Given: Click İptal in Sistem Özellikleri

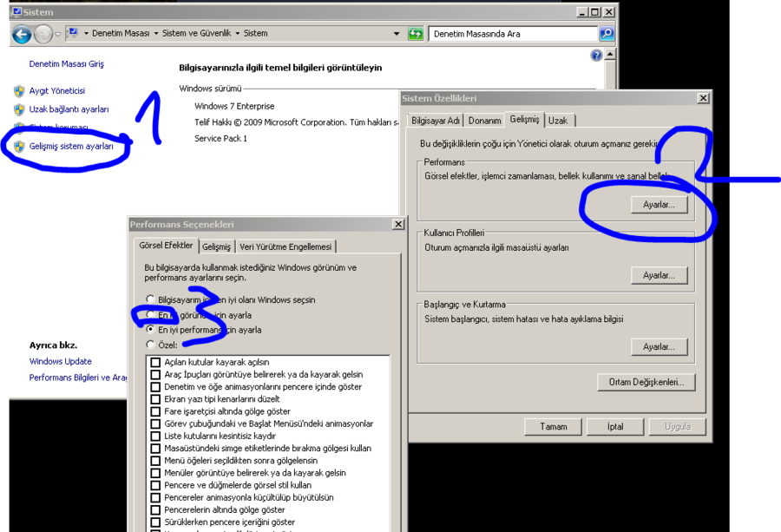Looking at the screenshot, I should coord(615,427).
